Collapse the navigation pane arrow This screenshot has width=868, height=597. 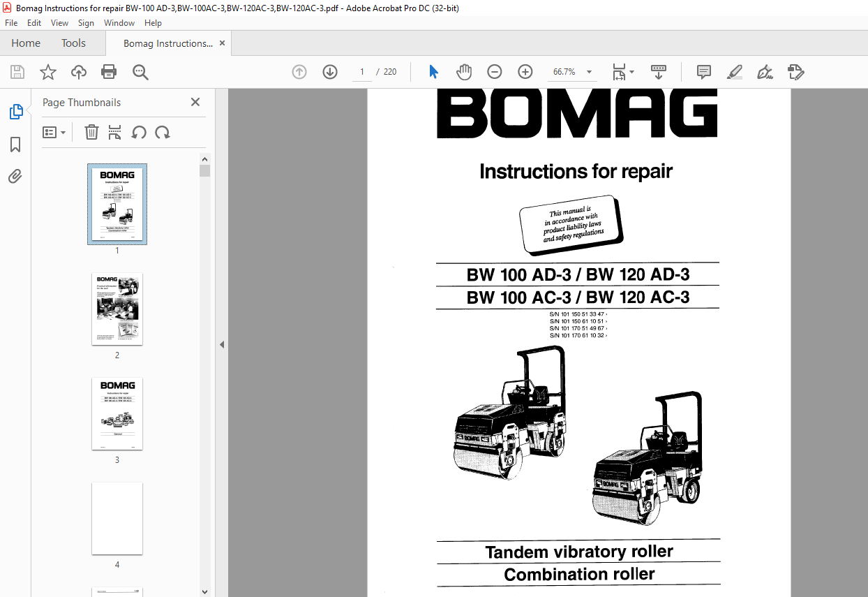pos(221,344)
